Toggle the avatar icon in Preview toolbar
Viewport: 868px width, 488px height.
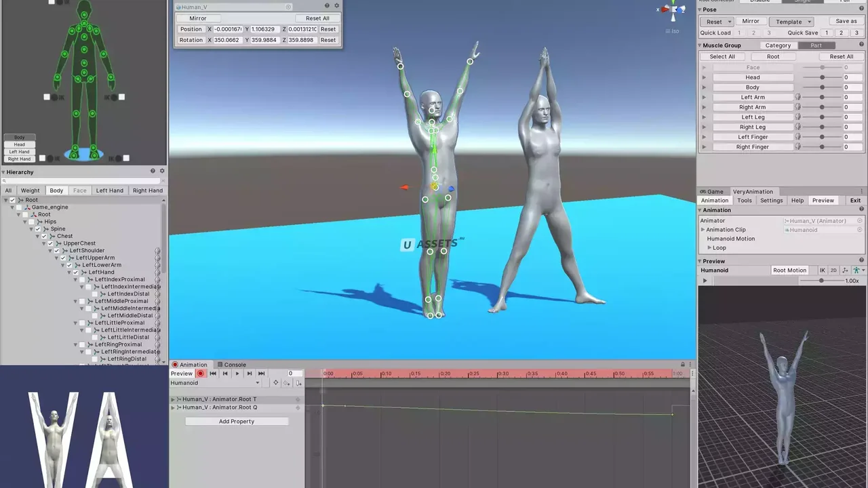(x=856, y=270)
